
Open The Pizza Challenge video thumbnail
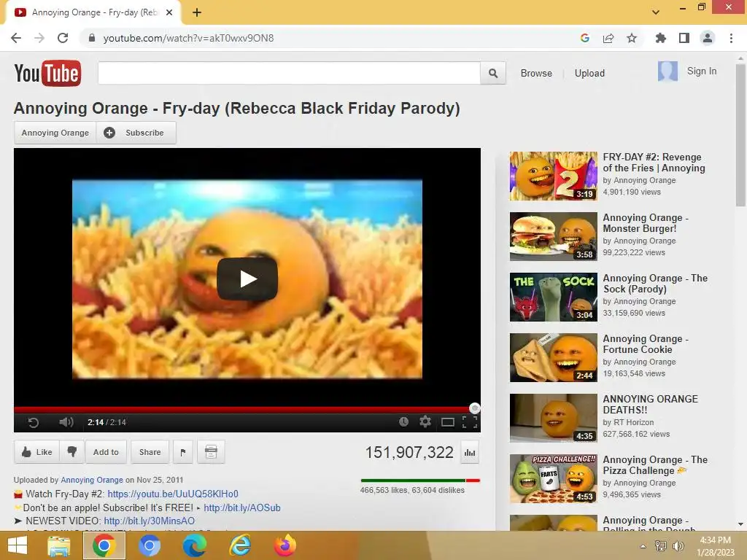tap(553, 478)
